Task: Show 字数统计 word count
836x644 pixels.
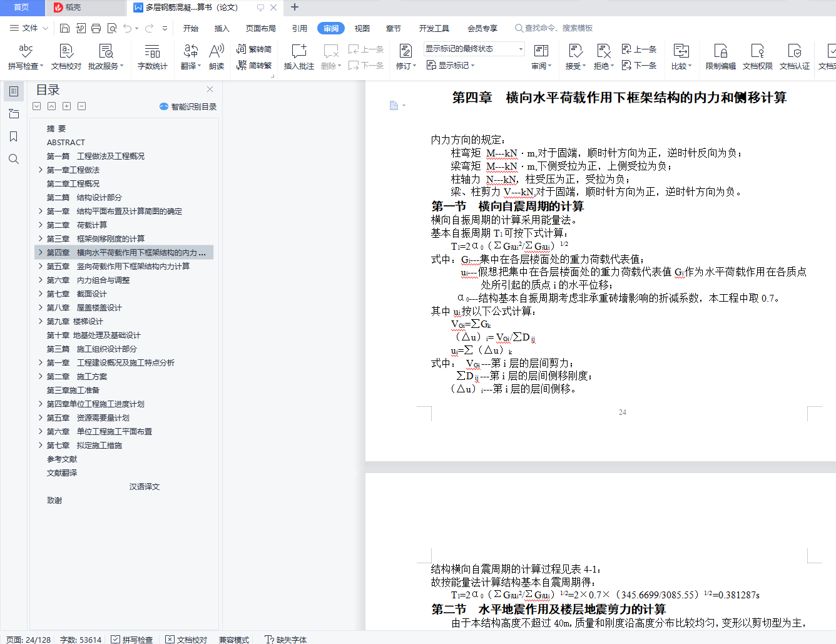Action: pyautogui.click(x=153, y=56)
